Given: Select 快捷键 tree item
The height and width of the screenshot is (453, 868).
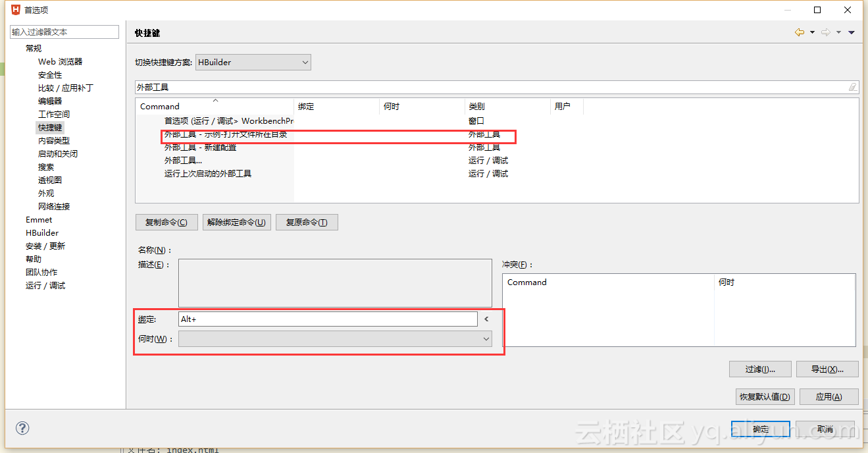Looking at the screenshot, I should pos(50,127).
